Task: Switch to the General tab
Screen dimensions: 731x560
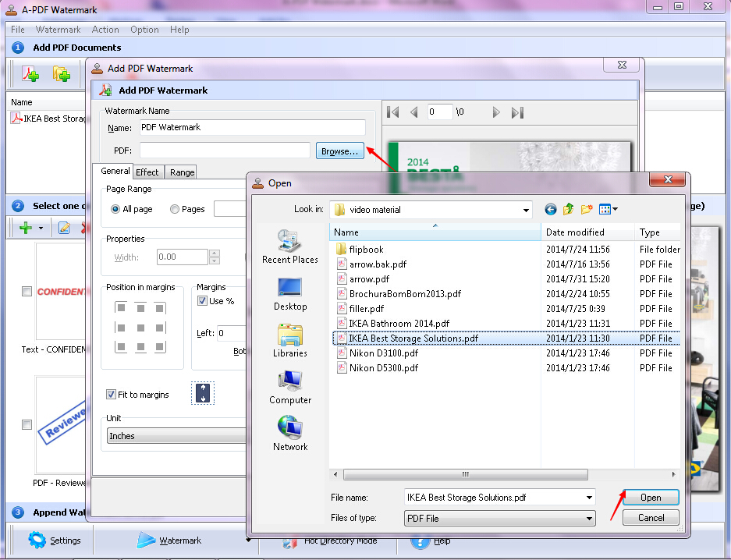Action: pos(115,171)
